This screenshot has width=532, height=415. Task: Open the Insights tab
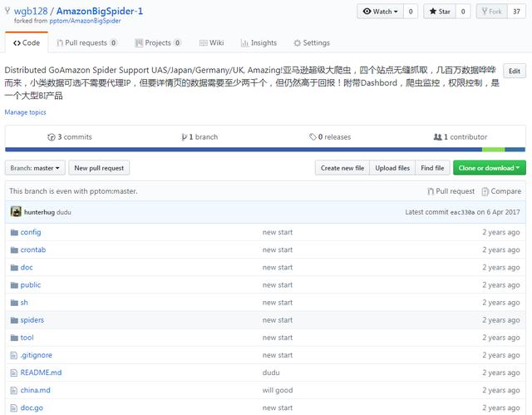pyautogui.click(x=259, y=43)
